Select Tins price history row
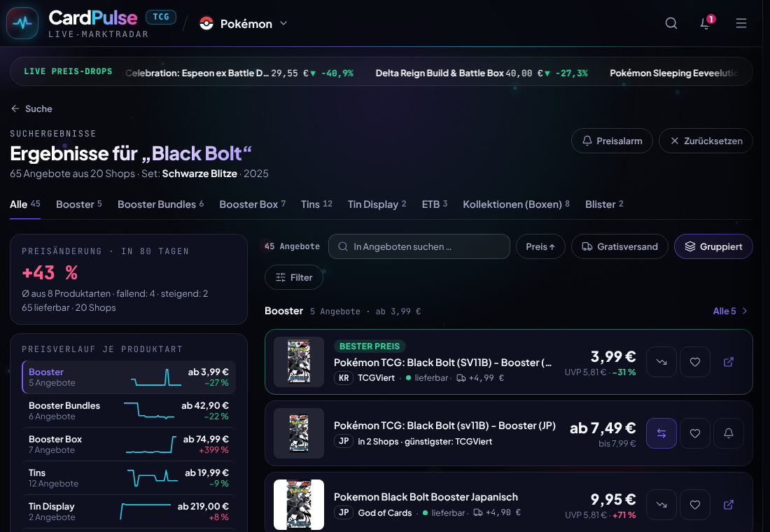This screenshot has width=770, height=532. pos(129,477)
